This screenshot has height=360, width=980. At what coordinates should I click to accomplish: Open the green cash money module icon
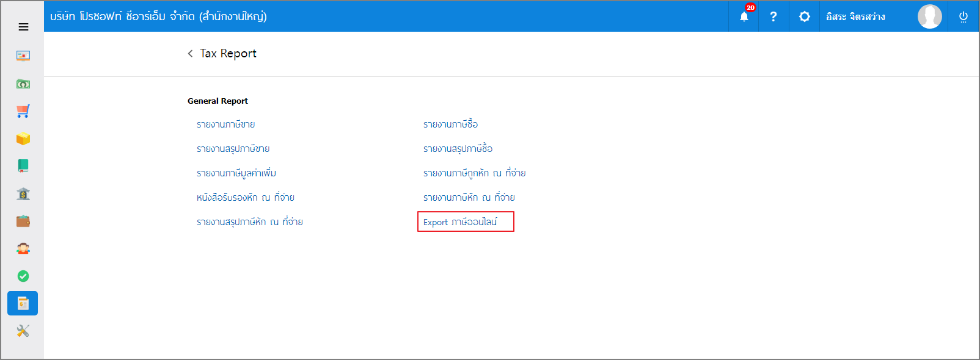coord(23,84)
